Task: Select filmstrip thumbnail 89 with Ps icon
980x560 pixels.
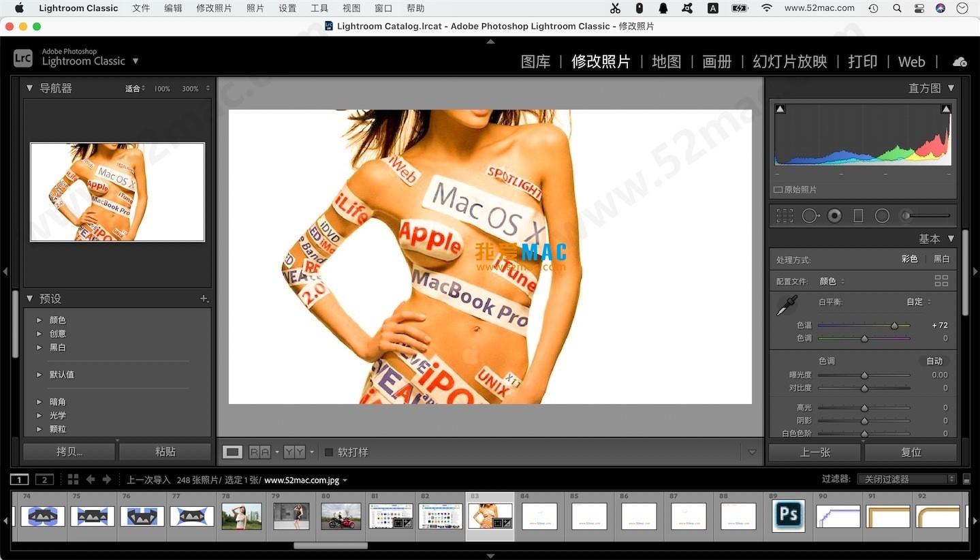Action: (789, 515)
